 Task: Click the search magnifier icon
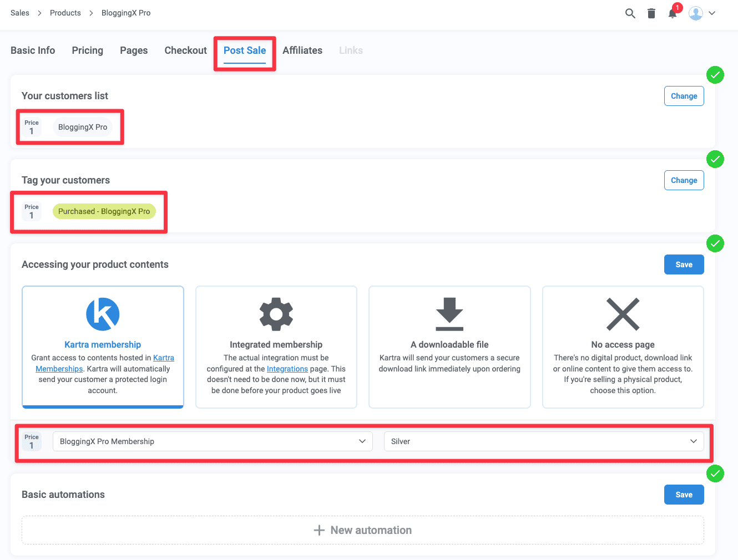pos(630,13)
